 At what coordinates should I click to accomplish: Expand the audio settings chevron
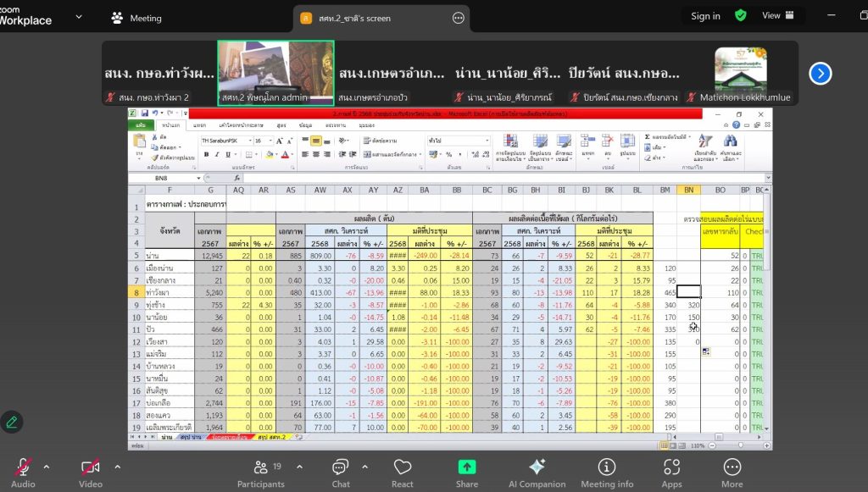pos(46,467)
